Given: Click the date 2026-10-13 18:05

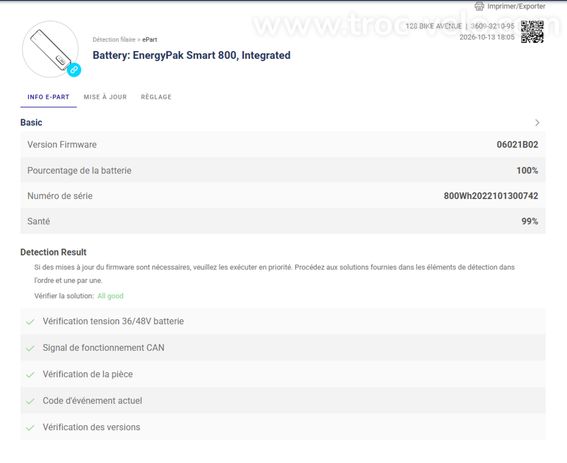Looking at the screenshot, I should click(x=487, y=37).
